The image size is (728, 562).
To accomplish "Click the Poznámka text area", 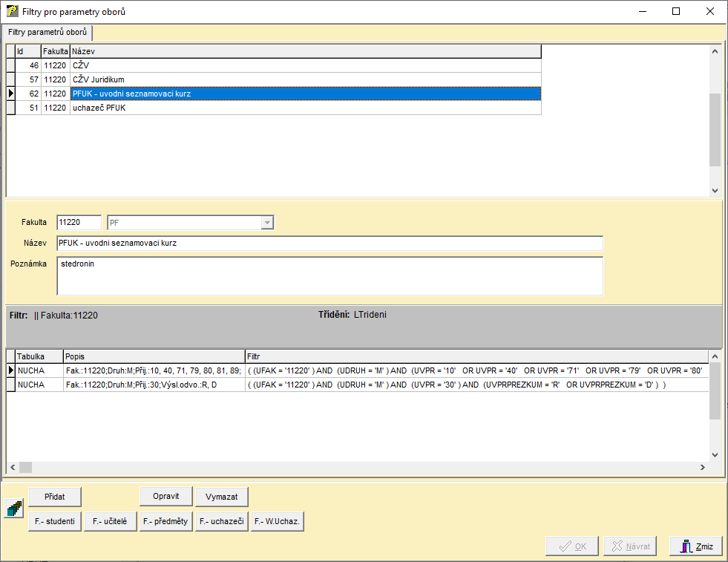I will pos(329,276).
